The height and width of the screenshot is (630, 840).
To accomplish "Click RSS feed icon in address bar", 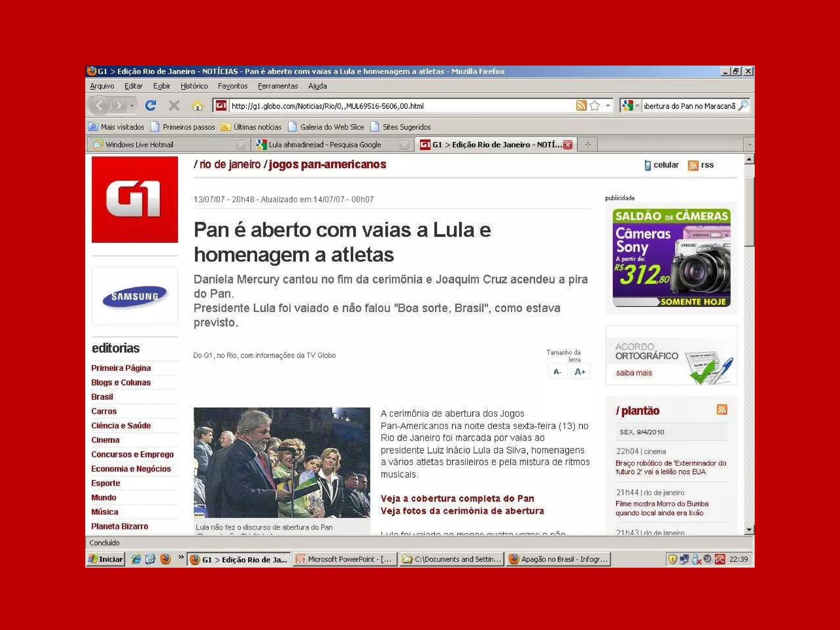I will pos(581,106).
